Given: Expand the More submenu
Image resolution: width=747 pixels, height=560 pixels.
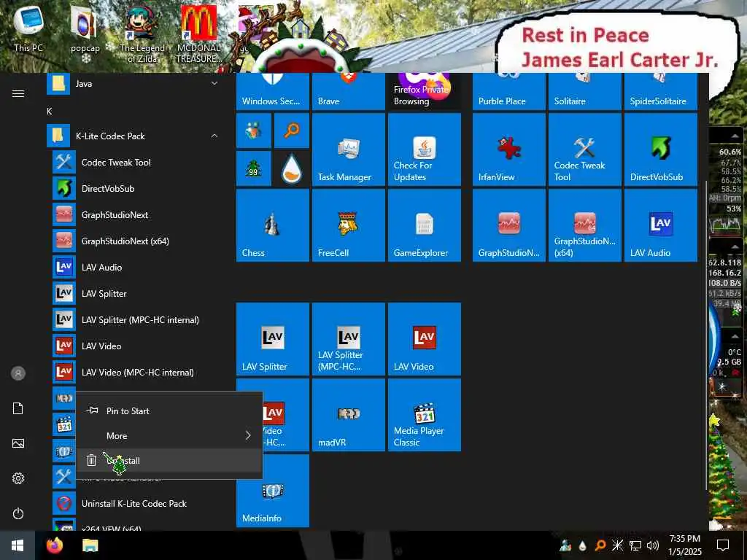Looking at the screenshot, I should click(x=169, y=436).
